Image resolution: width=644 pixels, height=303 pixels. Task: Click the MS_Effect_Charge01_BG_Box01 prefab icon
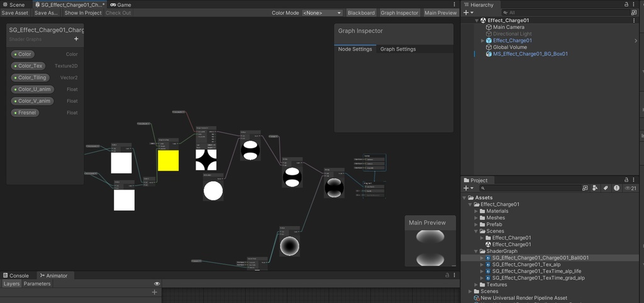[489, 54]
